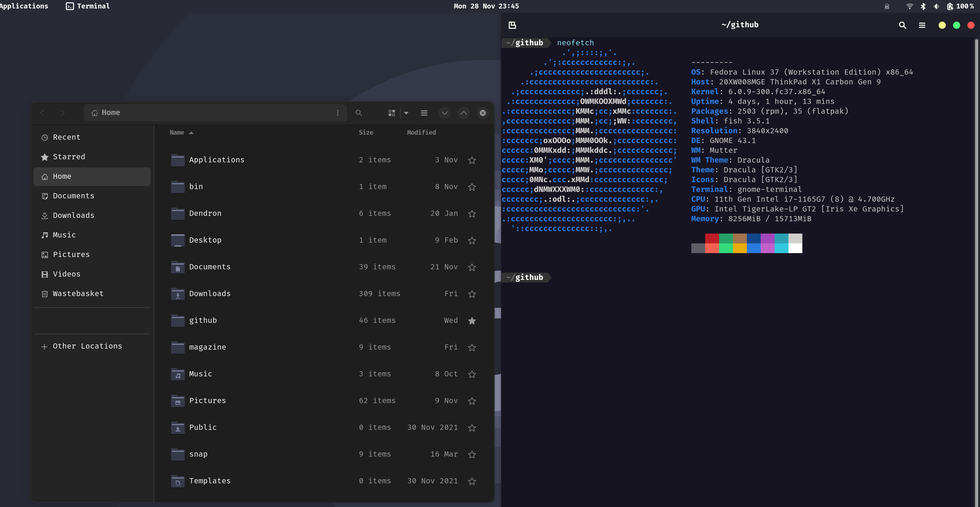Open Other Locations in the sidebar
The height and width of the screenshot is (507, 980).
(87, 346)
